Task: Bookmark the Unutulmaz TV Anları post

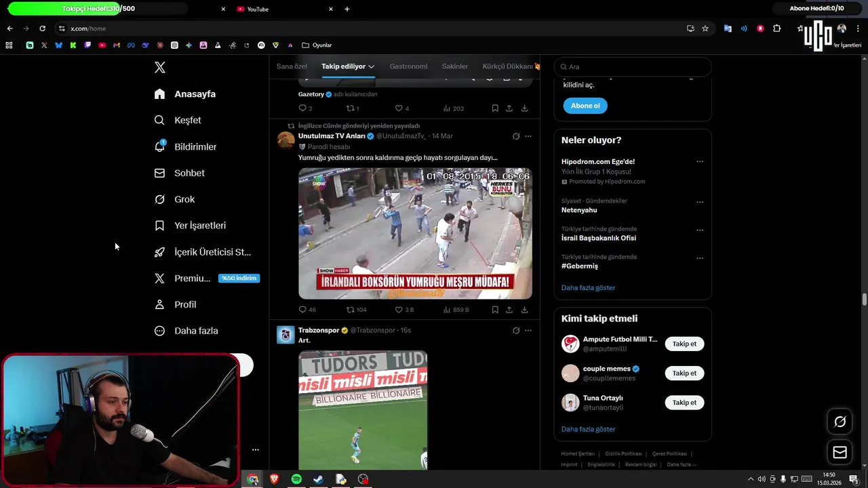Action: coord(495,310)
